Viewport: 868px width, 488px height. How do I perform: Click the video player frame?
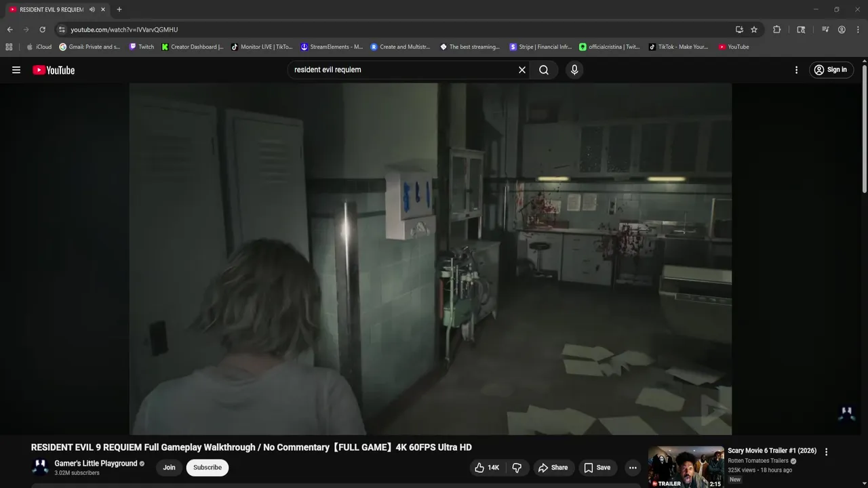(x=431, y=259)
